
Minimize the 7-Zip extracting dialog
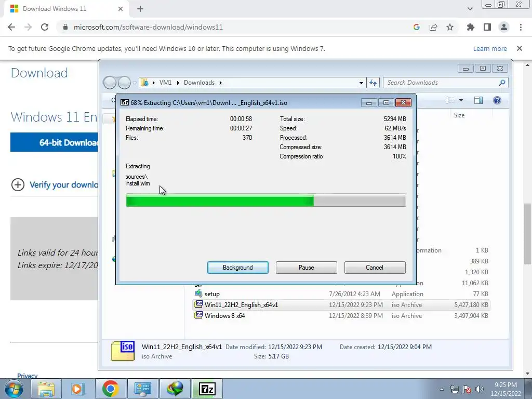(x=369, y=102)
